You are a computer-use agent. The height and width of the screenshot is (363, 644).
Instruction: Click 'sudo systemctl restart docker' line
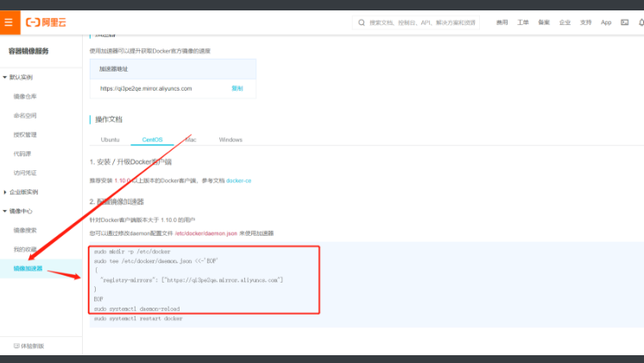point(138,319)
